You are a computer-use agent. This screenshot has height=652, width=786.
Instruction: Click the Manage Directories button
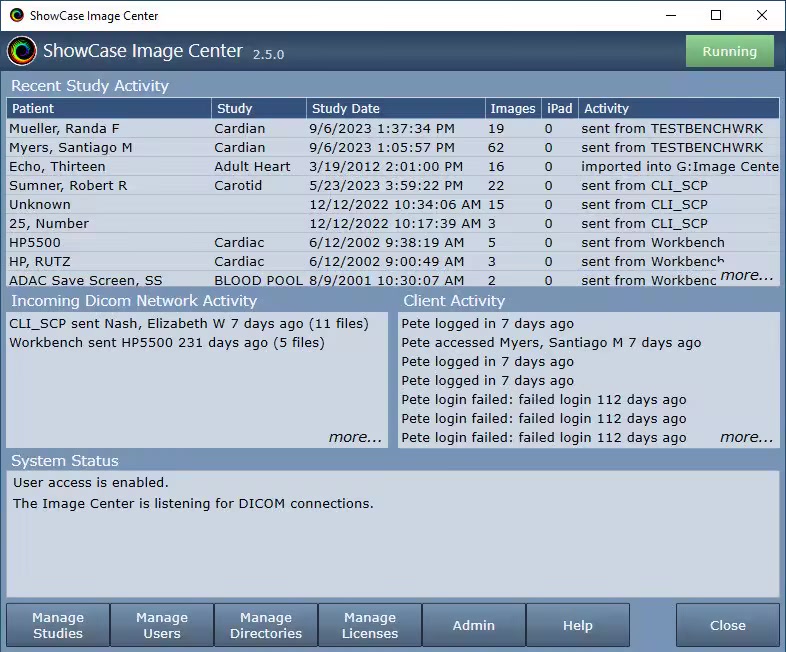[x=266, y=625]
